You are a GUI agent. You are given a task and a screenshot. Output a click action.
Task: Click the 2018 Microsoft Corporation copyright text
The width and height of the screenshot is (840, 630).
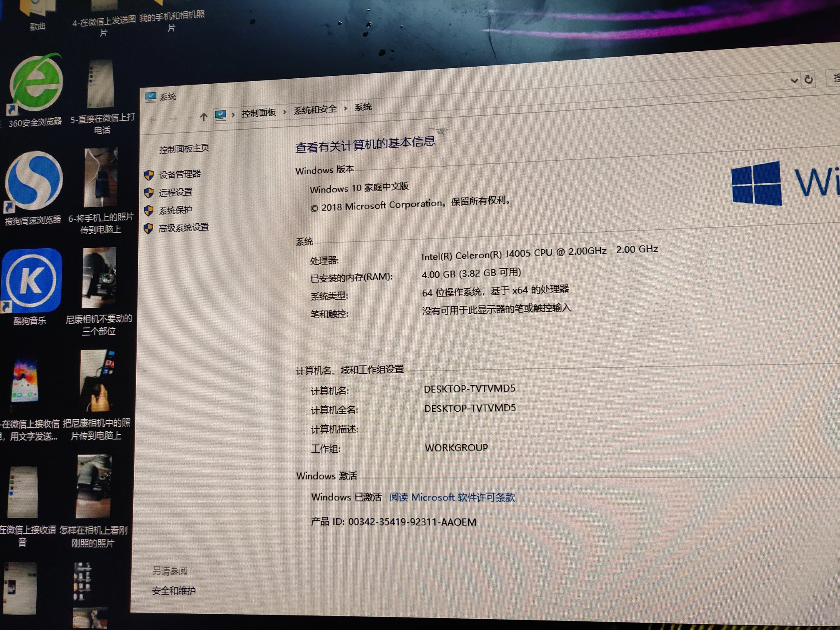pyautogui.click(x=410, y=204)
